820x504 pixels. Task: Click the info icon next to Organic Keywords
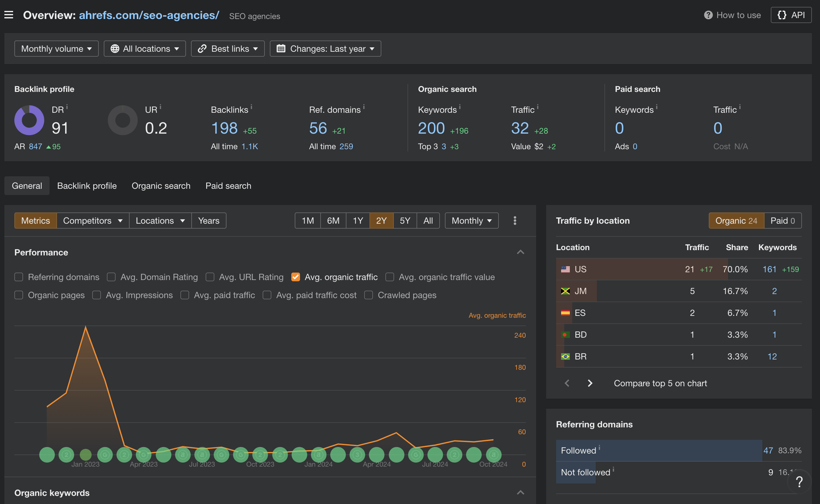460,107
